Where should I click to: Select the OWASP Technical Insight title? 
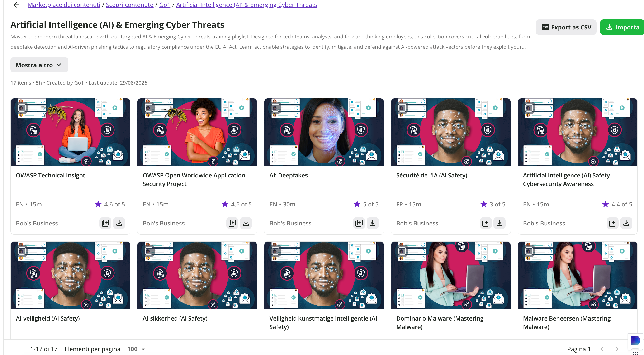click(x=51, y=175)
